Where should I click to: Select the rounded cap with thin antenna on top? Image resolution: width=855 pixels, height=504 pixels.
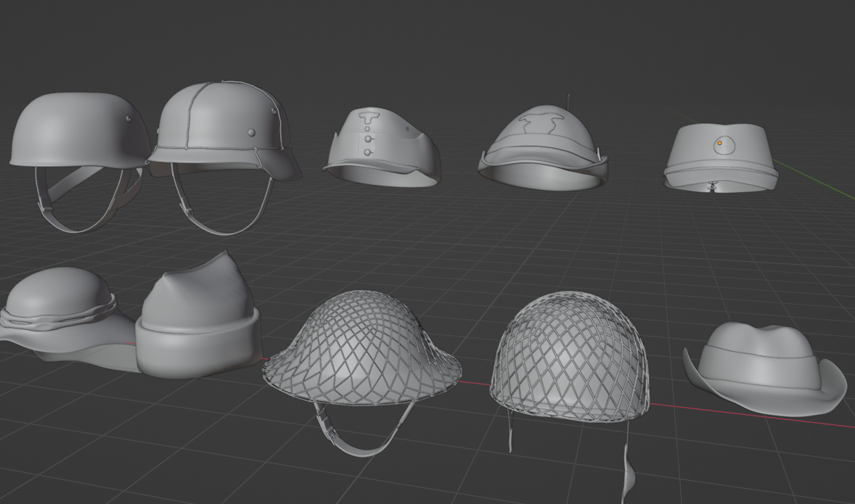[x=544, y=144]
